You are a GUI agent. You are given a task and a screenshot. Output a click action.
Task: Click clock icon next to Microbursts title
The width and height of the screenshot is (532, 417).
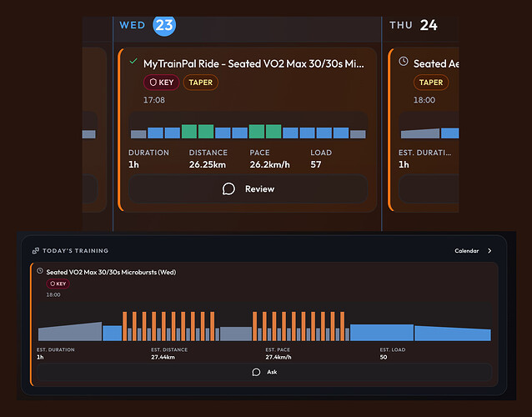click(x=40, y=271)
